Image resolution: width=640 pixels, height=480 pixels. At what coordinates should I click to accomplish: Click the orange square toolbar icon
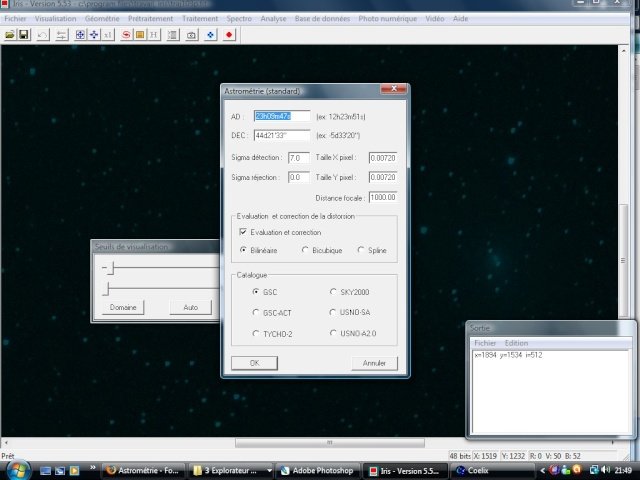tap(140, 35)
